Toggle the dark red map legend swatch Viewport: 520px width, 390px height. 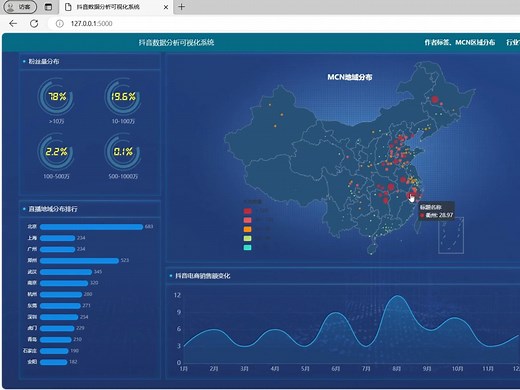247,211
